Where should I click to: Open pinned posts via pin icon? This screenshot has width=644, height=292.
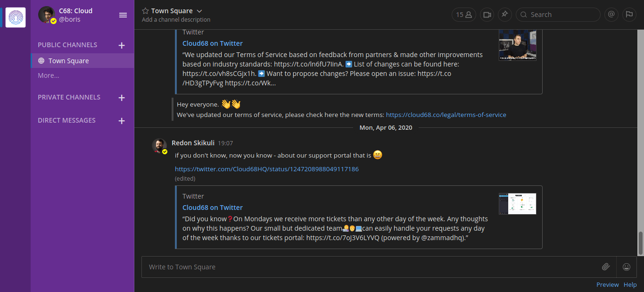pyautogui.click(x=504, y=15)
